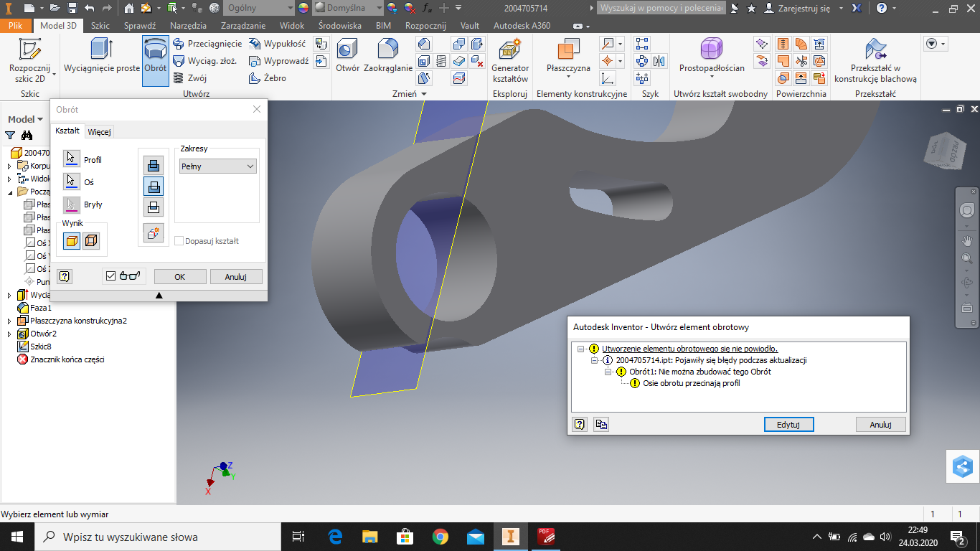Click the Profil selection arrow button
980x551 pixels.
(x=72, y=159)
